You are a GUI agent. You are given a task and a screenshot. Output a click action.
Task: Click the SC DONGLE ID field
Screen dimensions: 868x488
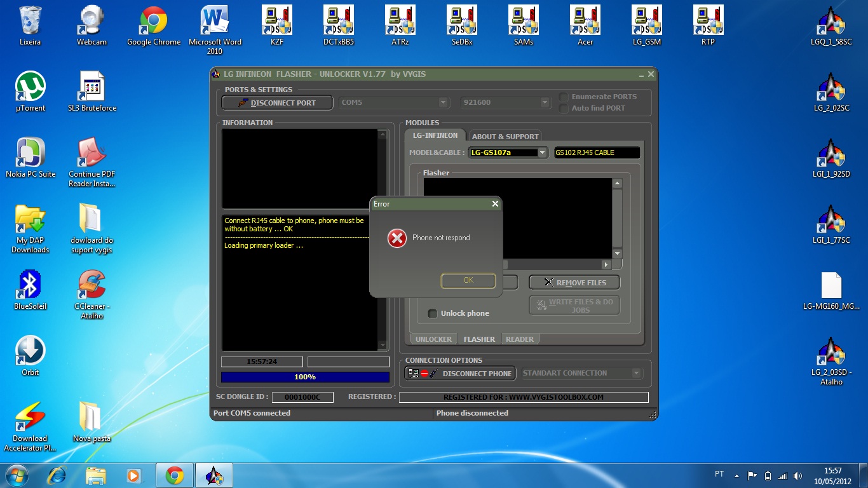coord(302,397)
